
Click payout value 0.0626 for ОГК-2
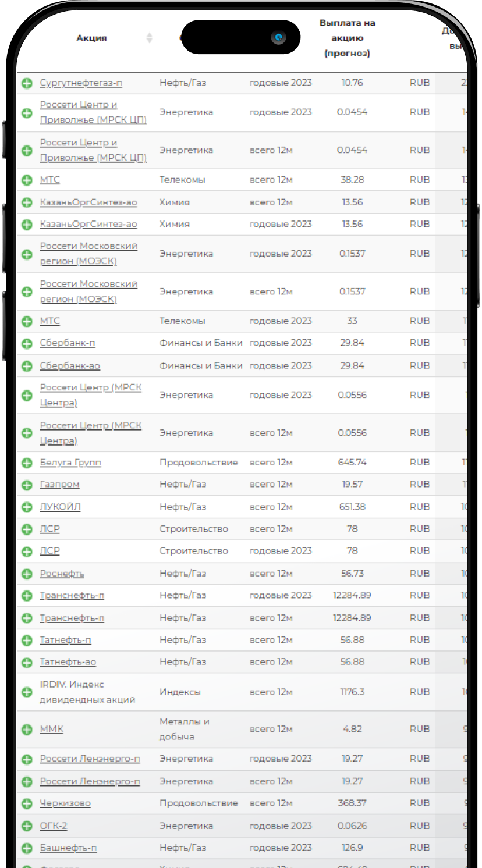tap(352, 826)
